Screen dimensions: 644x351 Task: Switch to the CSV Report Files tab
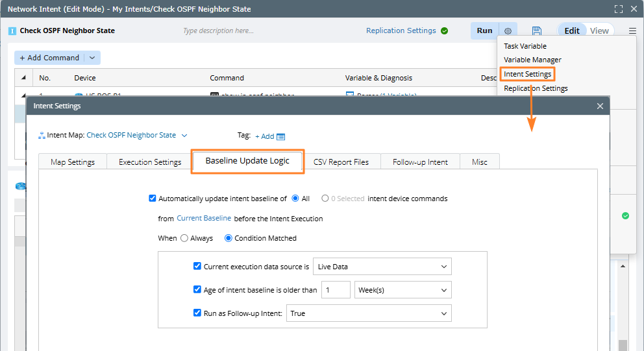341,162
